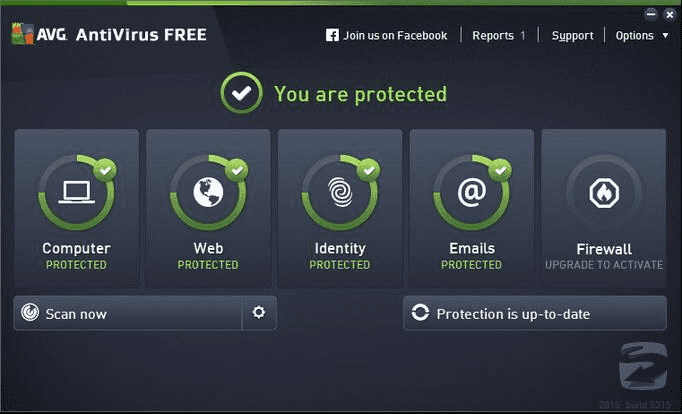Click the AVG logo icon
Image resolution: width=682 pixels, height=414 pixels.
[x=22, y=34]
